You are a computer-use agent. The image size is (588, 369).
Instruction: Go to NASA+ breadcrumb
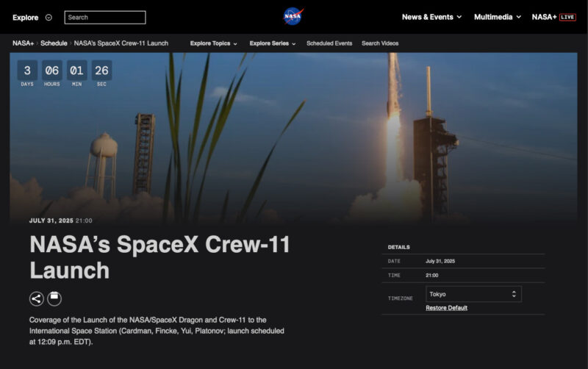[24, 43]
